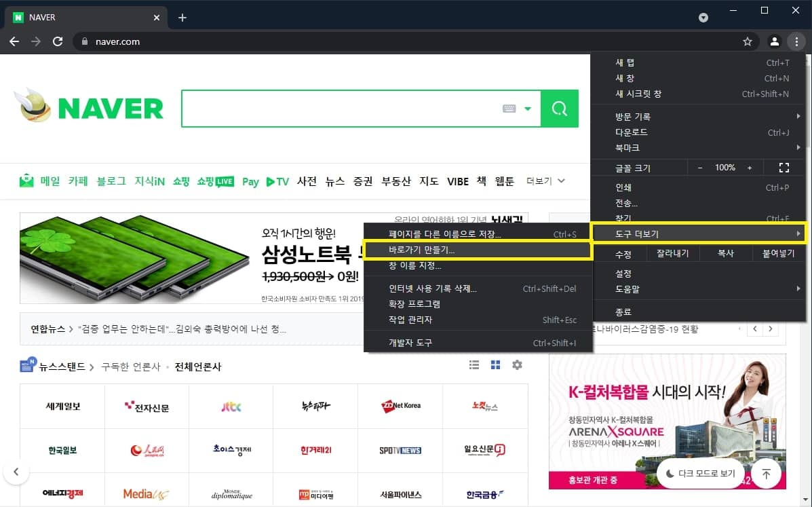This screenshot has width=812, height=507.
Task: Reload the page with refresh icon
Action: click(58, 41)
